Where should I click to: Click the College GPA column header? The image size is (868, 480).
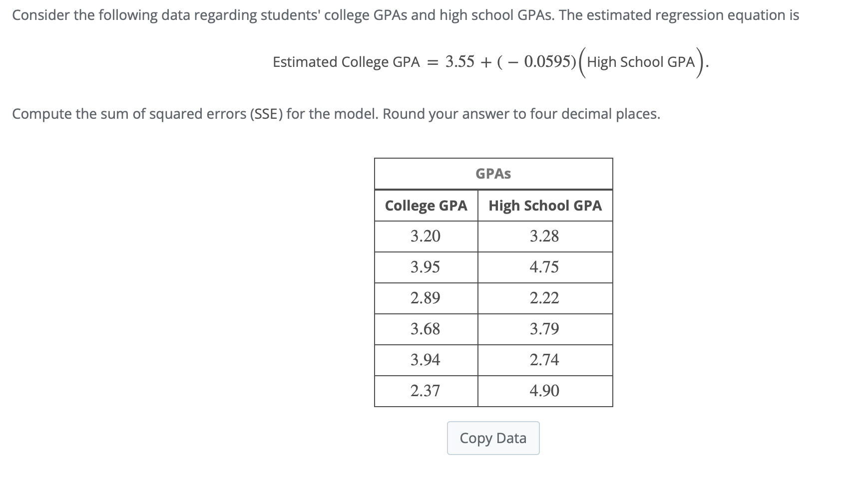[x=426, y=205]
